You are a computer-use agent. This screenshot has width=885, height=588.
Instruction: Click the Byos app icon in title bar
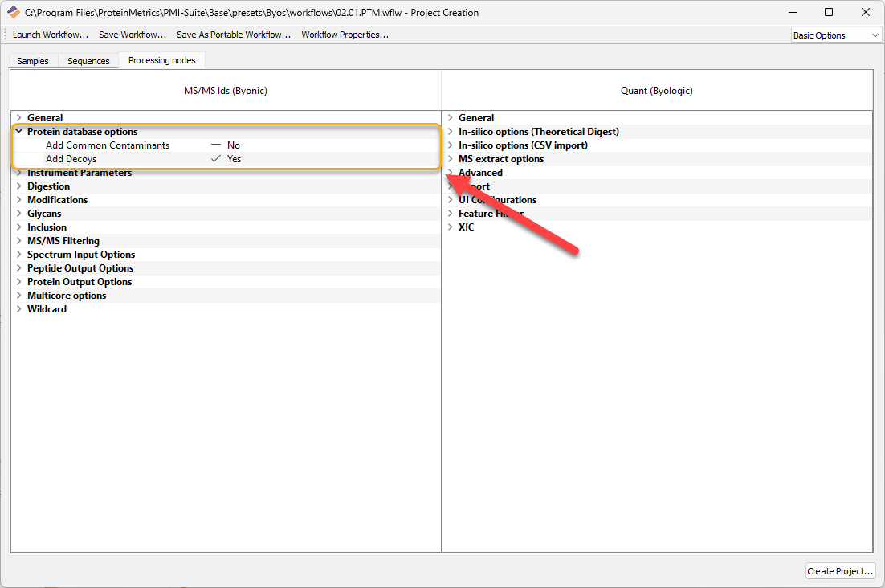coord(14,12)
